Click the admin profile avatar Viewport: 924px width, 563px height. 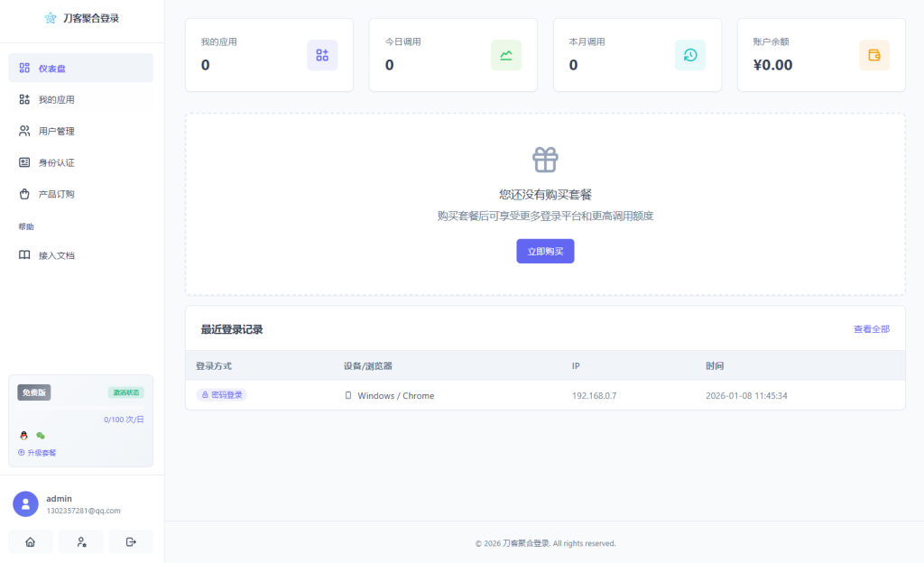[26, 503]
